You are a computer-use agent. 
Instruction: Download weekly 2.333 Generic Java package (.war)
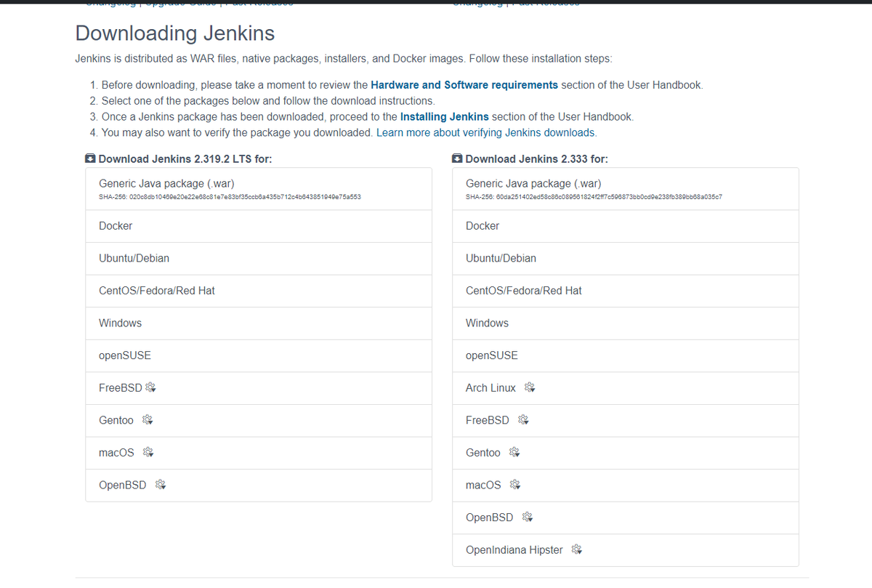click(626, 189)
